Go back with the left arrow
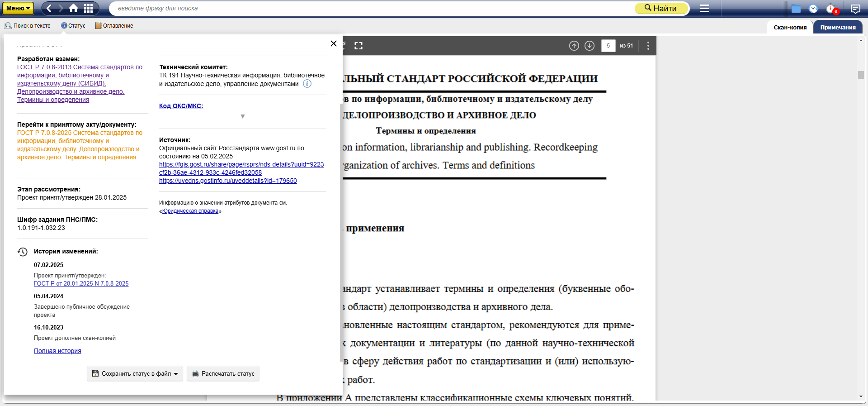 click(x=49, y=8)
